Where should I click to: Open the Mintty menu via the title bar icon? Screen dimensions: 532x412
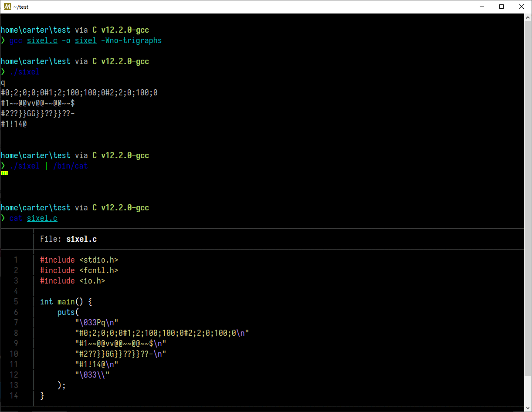tap(7, 7)
